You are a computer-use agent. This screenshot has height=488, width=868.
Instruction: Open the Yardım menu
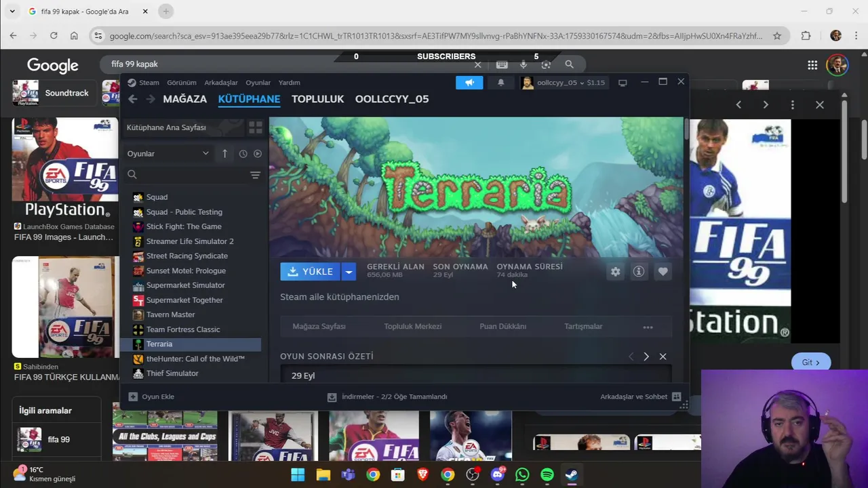point(289,83)
